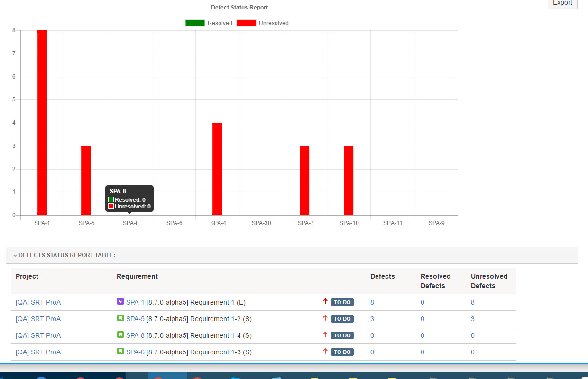Image resolution: width=588 pixels, height=379 pixels.
Task: Click the red SPA-1 bar in the chart
Action: (x=42, y=123)
